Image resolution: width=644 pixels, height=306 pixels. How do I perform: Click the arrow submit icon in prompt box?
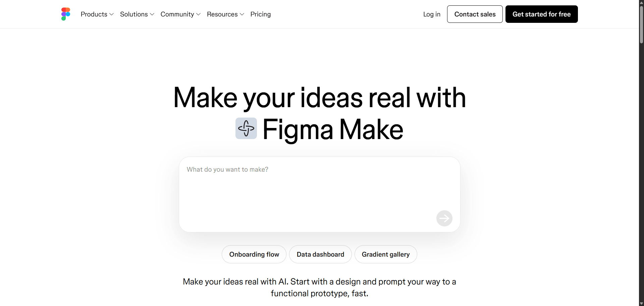[x=444, y=218]
